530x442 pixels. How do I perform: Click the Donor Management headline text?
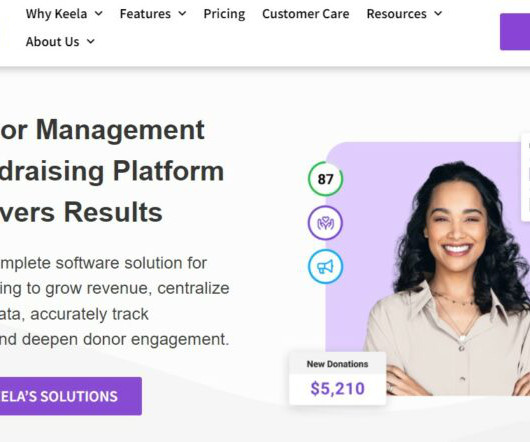point(102,130)
